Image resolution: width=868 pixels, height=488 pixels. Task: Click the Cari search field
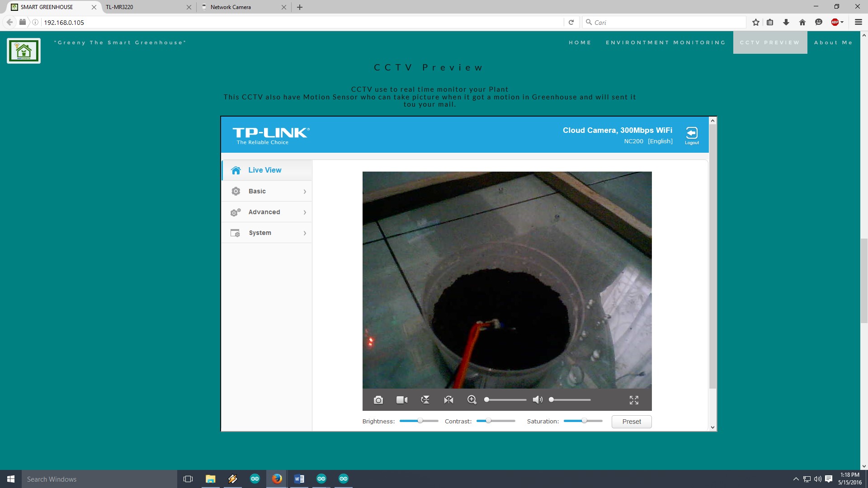[665, 22]
